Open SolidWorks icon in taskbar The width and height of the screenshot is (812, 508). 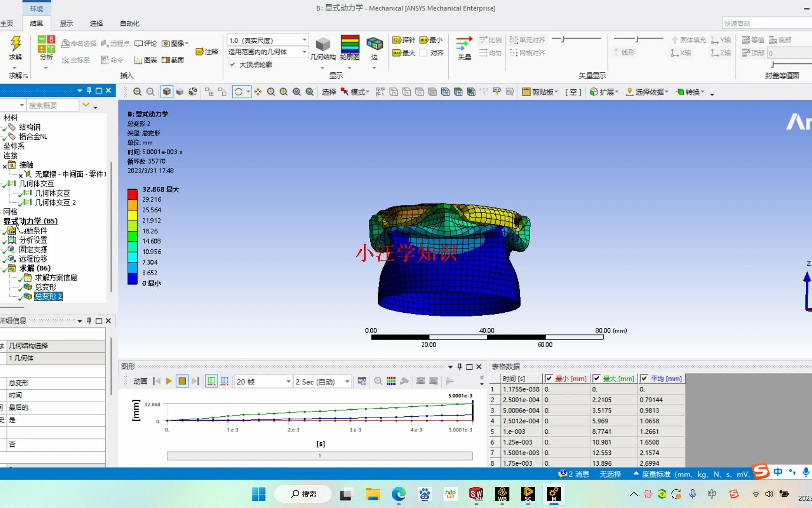tap(476, 494)
